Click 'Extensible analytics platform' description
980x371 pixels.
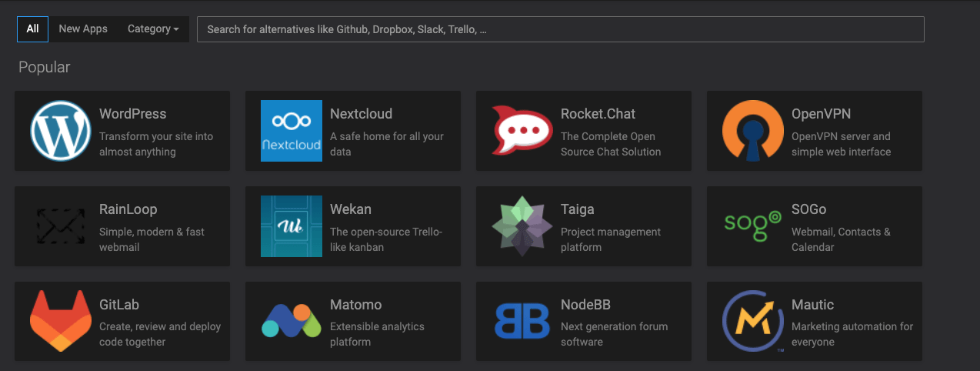tap(377, 334)
